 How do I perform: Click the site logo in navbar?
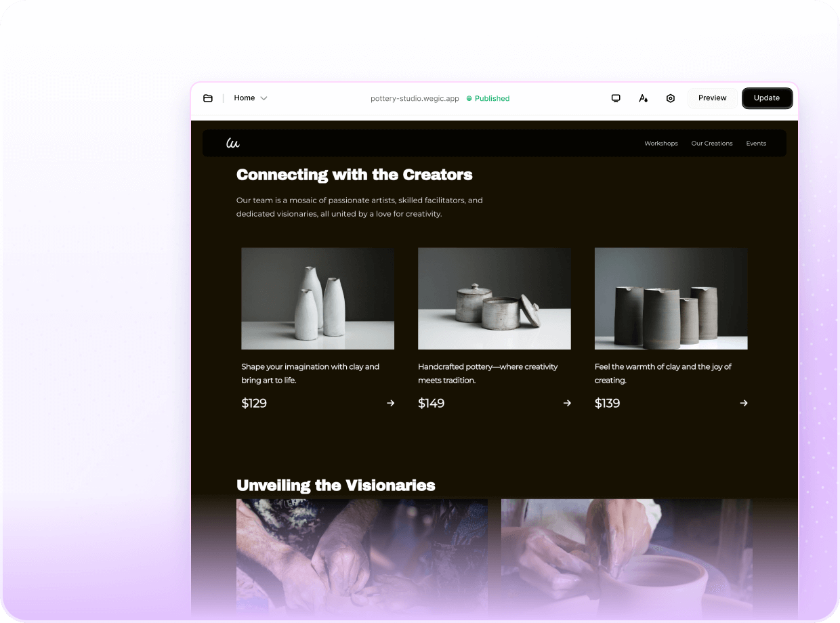[233, 143]
